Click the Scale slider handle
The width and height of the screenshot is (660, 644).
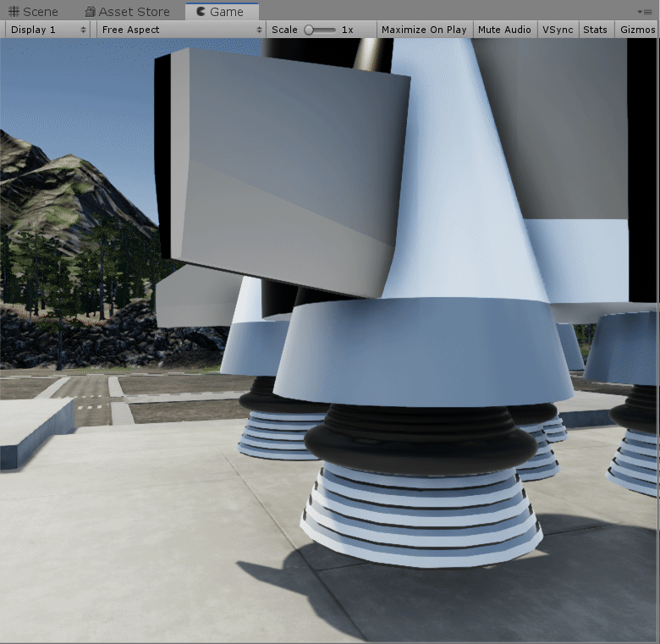coord(309,30)
